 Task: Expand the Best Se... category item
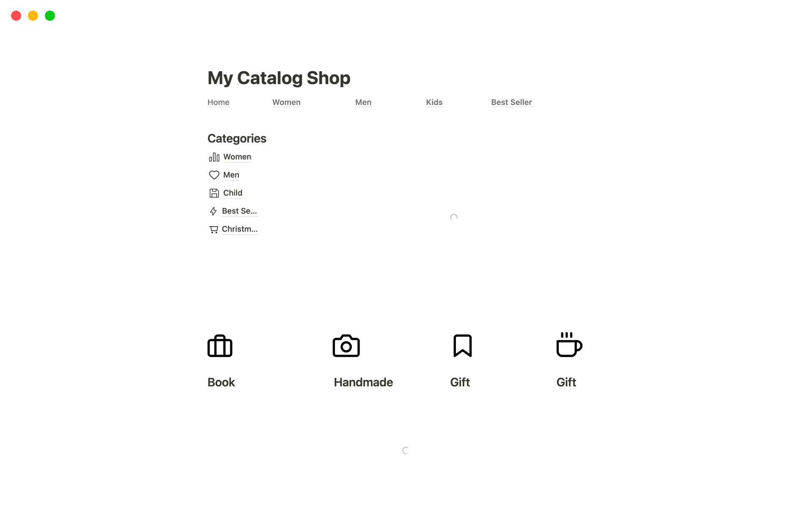(239, 211)
